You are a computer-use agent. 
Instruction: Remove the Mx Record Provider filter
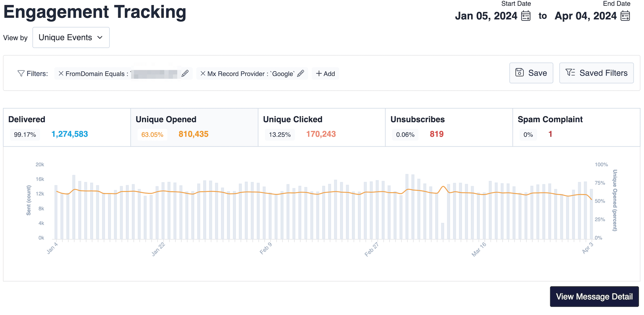[203, 73]
